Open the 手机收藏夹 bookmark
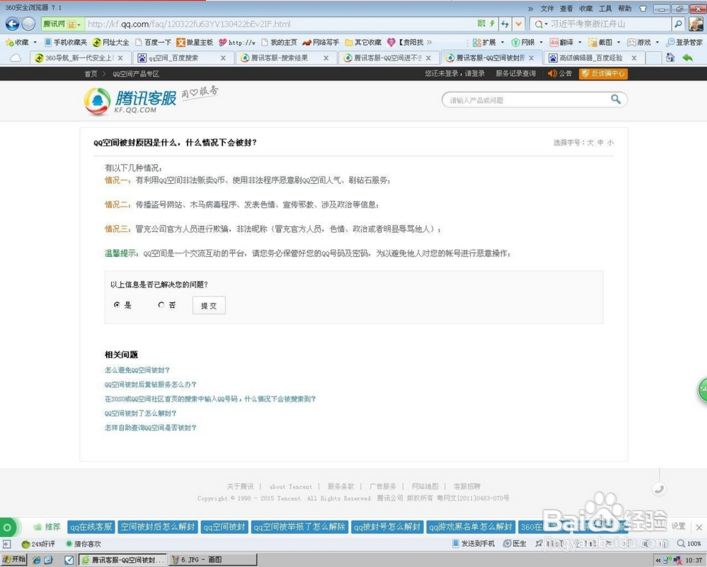Viewport: 707px width, 567px height. pos(66,42)
